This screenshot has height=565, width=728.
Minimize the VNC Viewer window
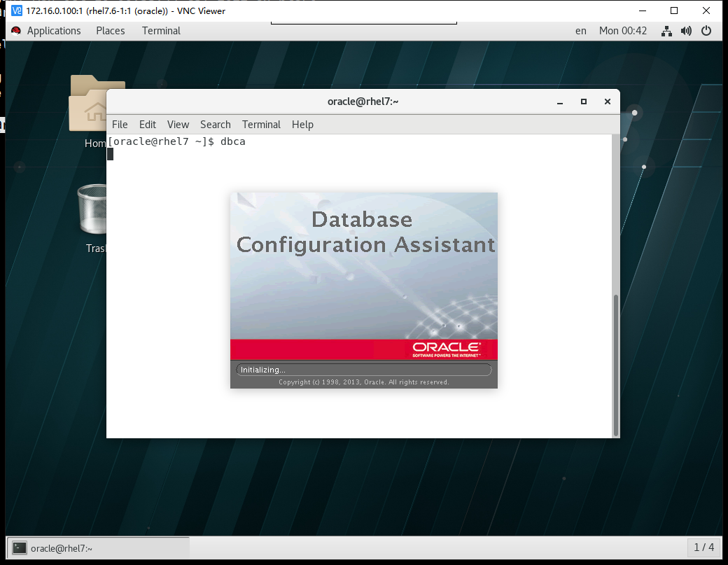pyautogui.click(x=643, y=11)
